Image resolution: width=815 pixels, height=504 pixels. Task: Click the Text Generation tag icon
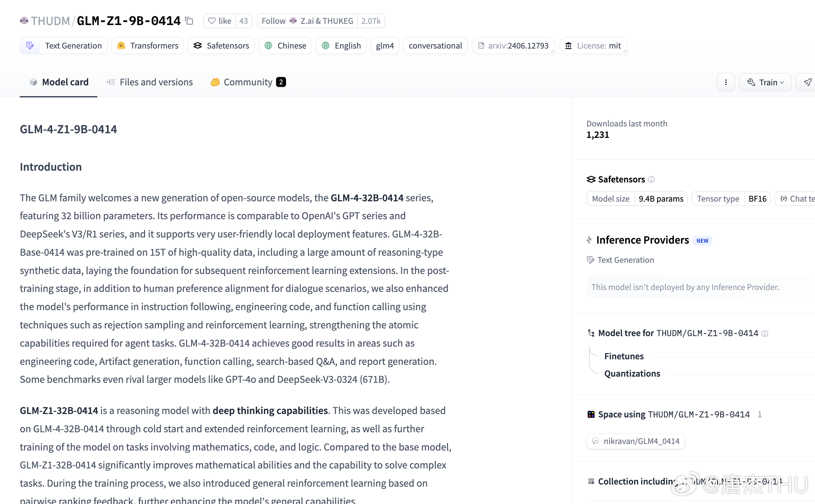[30, 46]
